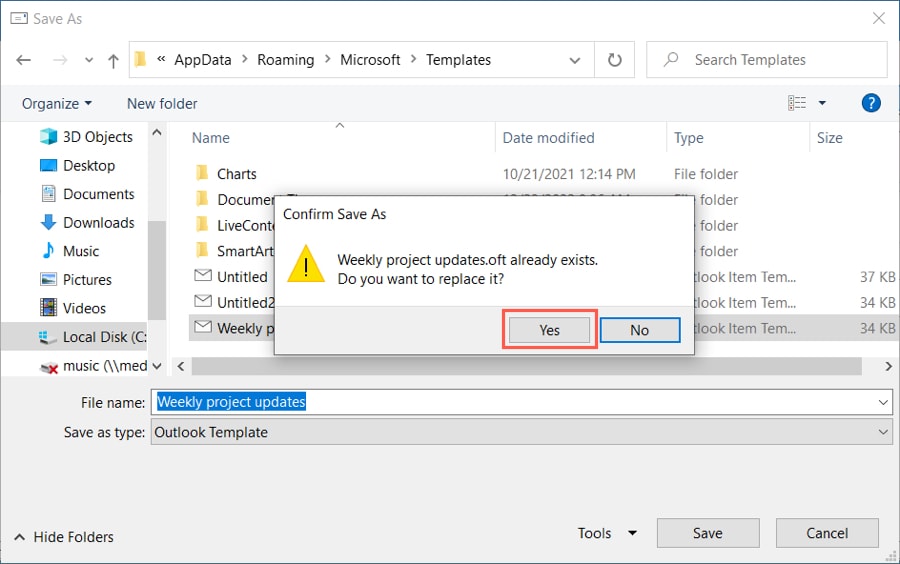This screenshot has width=900, height=564.
Task: Click the yellow warning triangle icon
Action: (306, 264)
